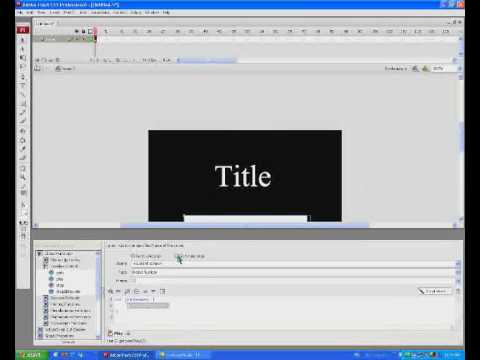
Task: Select the Eraser tool
Action: click(23, 158)
